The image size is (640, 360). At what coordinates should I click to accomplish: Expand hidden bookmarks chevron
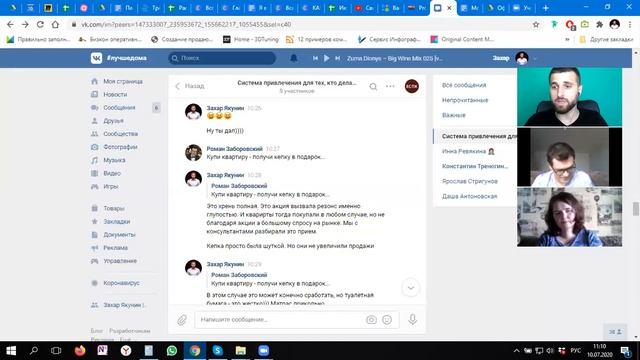point(567,39)
